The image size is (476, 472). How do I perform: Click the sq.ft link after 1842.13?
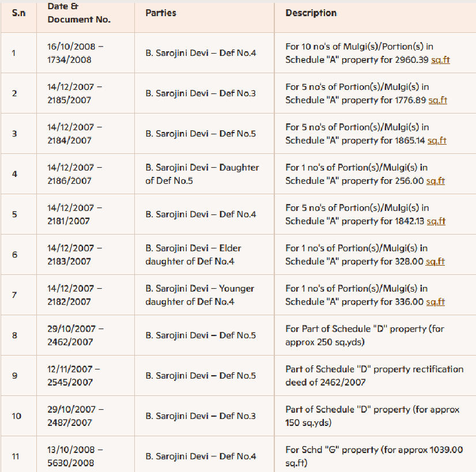coord(436,221)
